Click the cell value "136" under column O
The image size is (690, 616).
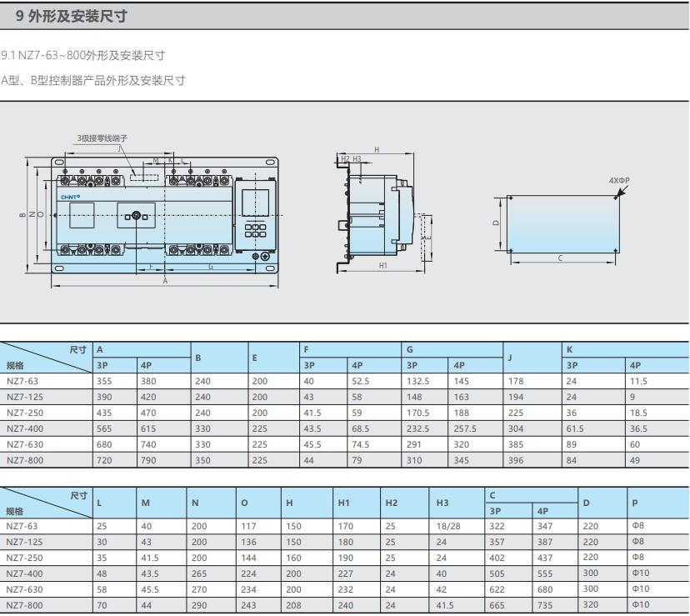[x=248, y=543]
